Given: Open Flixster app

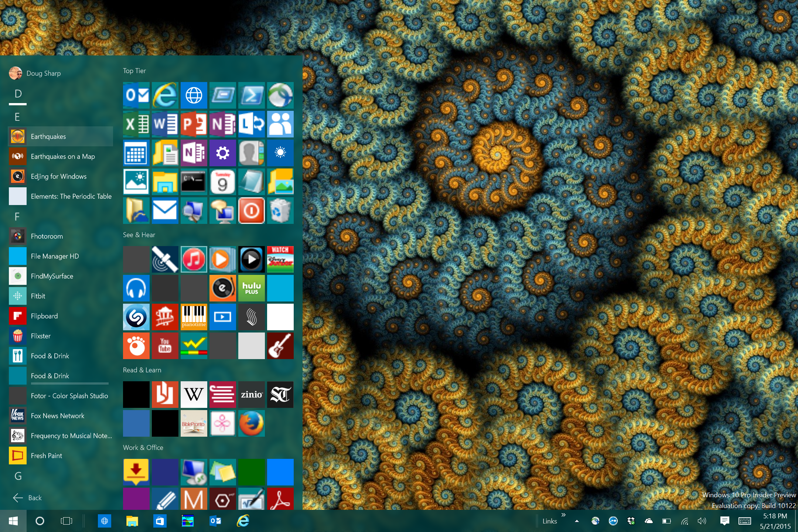Looking at the screenshot, I should (61, 336).
